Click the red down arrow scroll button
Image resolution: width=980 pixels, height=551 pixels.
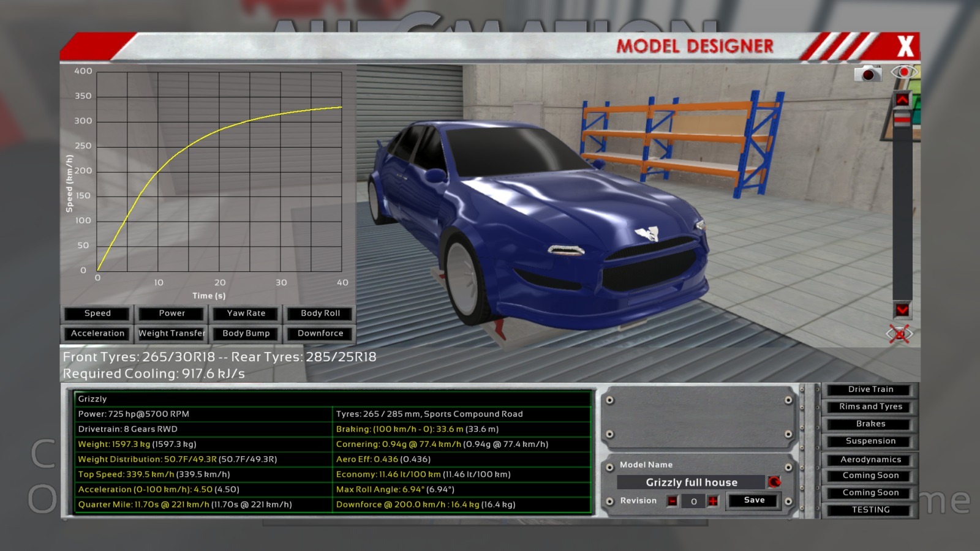click(902, 310)
